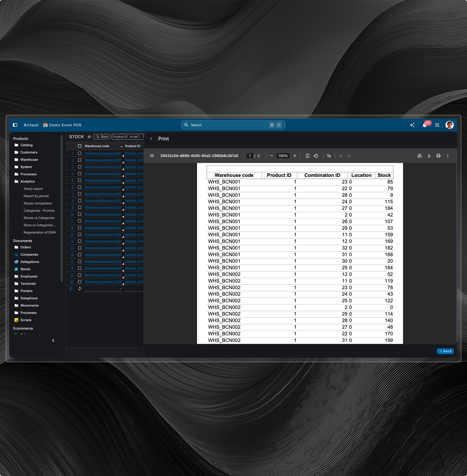Viewport: 467px width, 476px height.
Task: Open the apps grid launcher
Action: (437, 125)
